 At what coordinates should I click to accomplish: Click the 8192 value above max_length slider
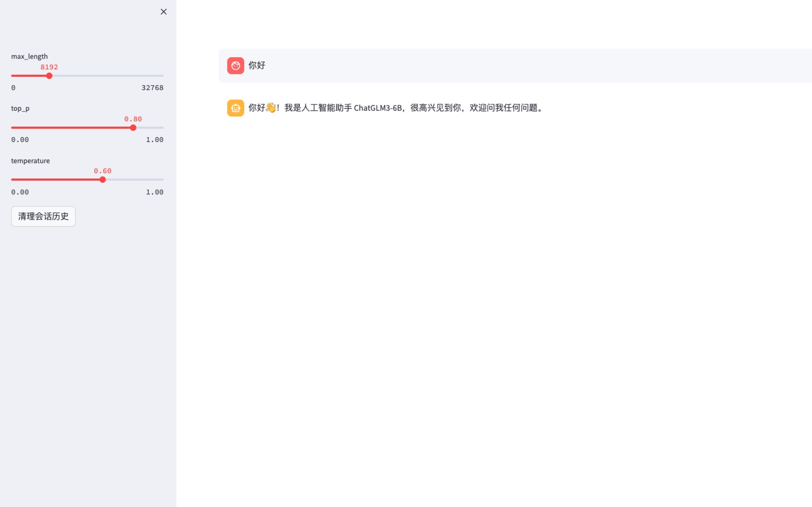pyautogui.click(x=49, y=67)
